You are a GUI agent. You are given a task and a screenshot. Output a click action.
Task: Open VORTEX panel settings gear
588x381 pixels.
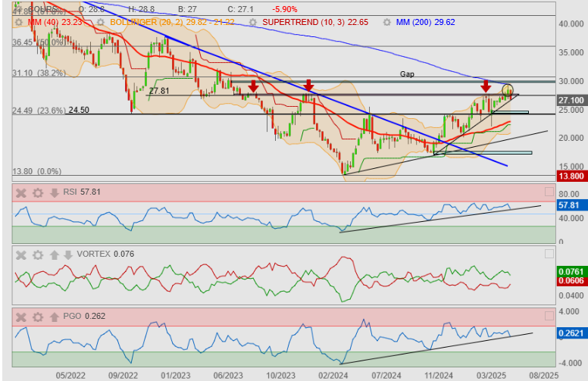click(37, 255)
